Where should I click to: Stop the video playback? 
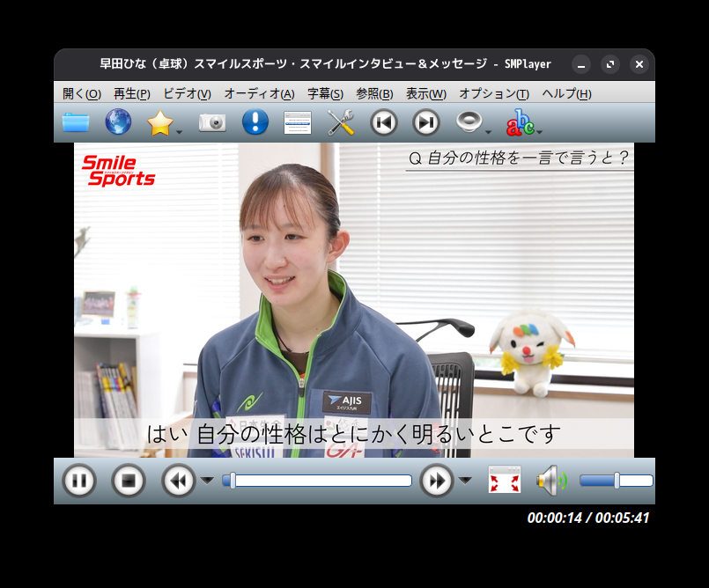(x=128, y=481)
